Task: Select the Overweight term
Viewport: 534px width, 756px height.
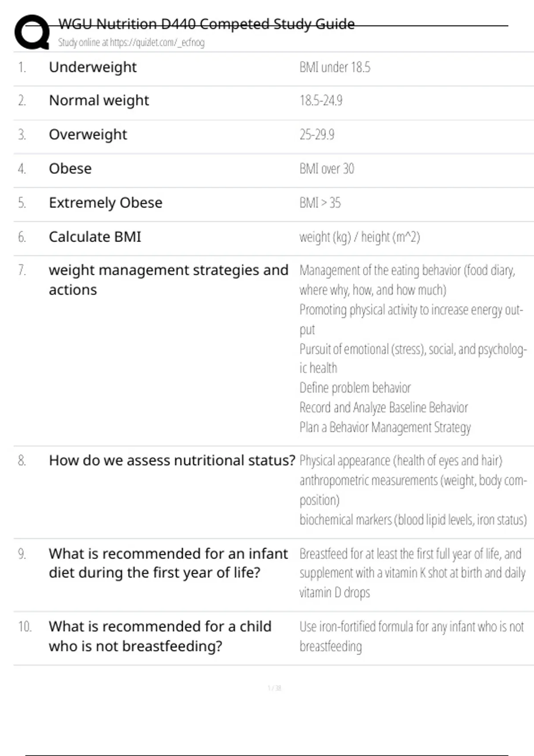Action: click(88, 135)
